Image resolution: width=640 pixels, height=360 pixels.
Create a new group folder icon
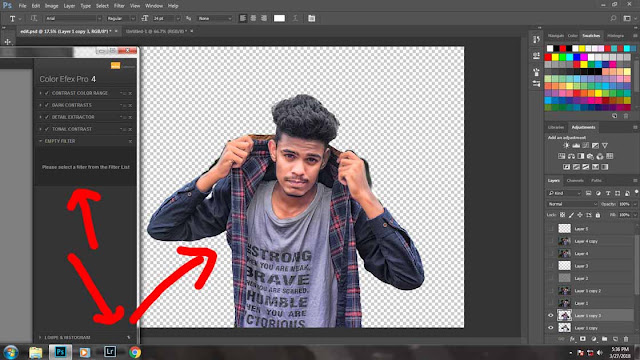coord(604,339)
